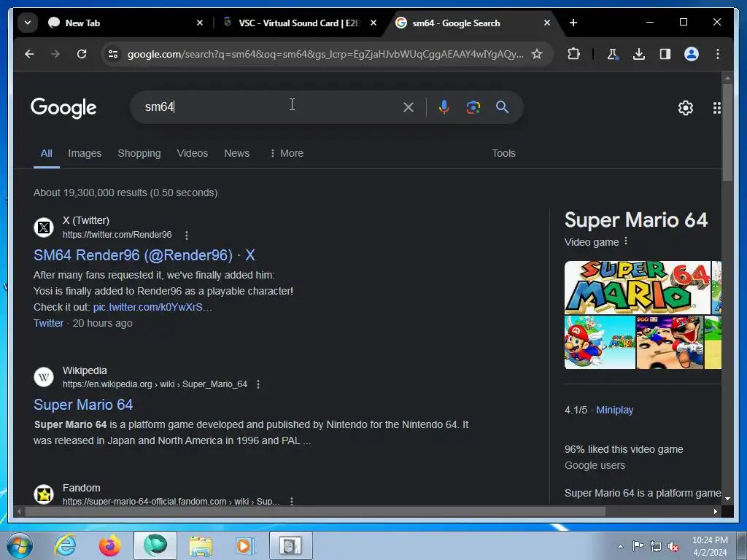This screenshot has height=560, width=747.
Task: Switch to the New Tab tab
Action: click(124, 23)
